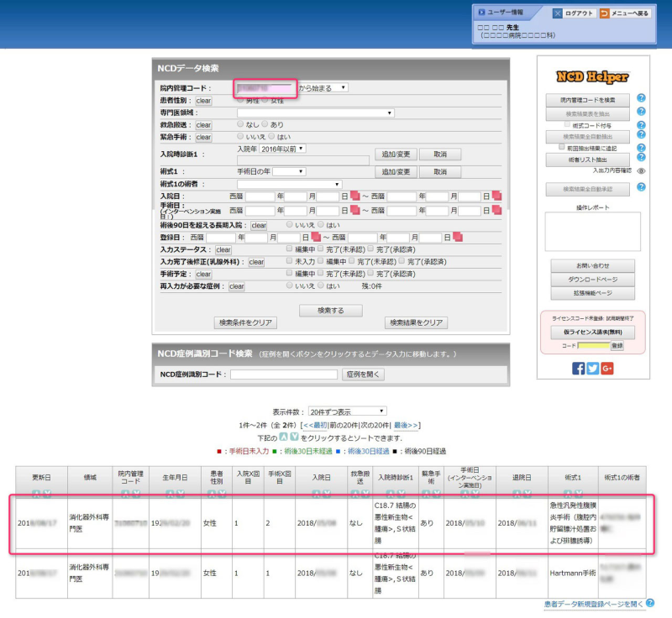Open help next to 術者リスト抽出
The height and width of the screenshot is (618, 672).
point(641,157)
